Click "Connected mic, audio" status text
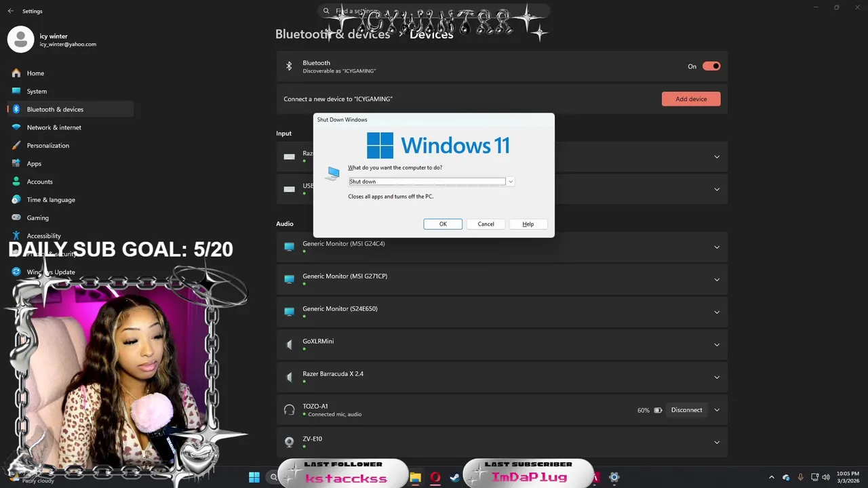 point(334,414)
